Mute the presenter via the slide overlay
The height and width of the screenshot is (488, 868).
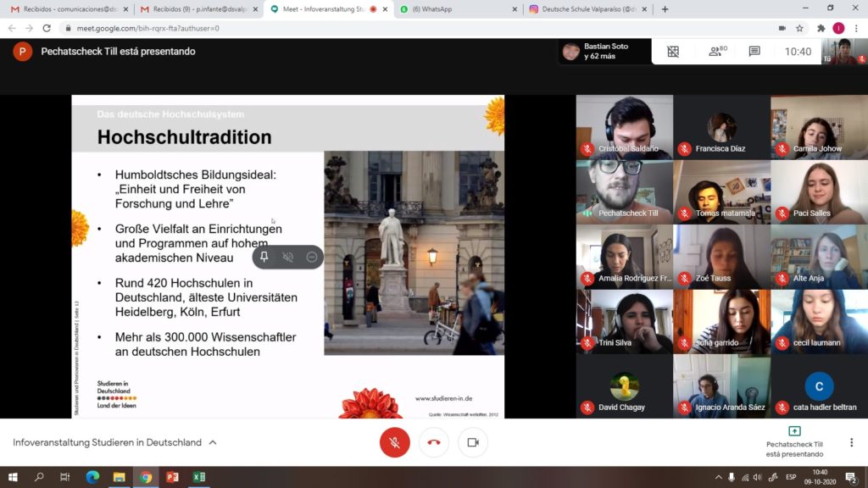click(288, 257)
